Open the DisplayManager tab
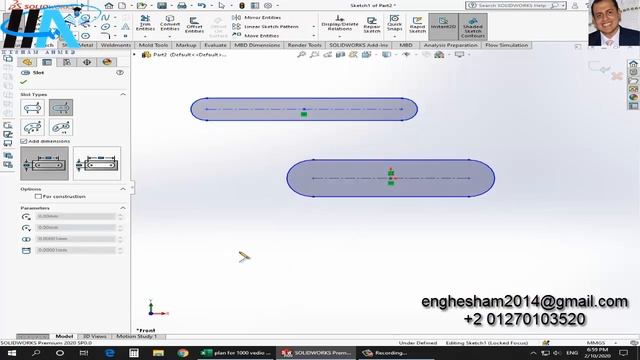This screenshot has height=360, width=640. [107, 62]
